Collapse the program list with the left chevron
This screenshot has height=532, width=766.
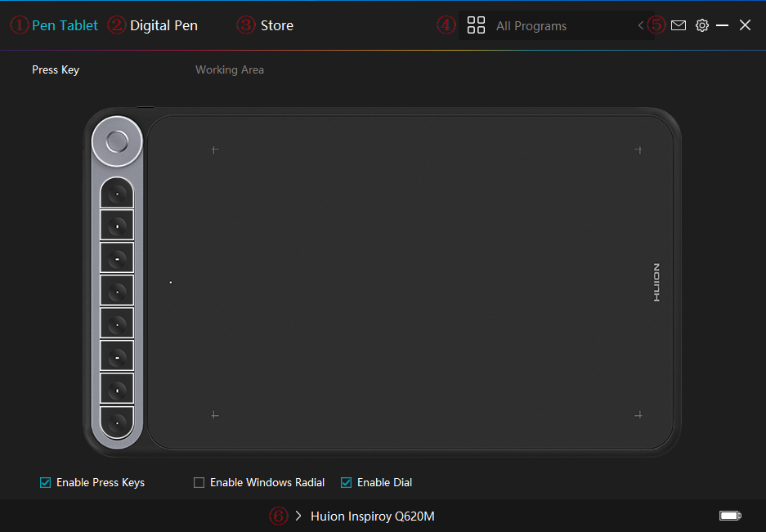pos(641,25)
